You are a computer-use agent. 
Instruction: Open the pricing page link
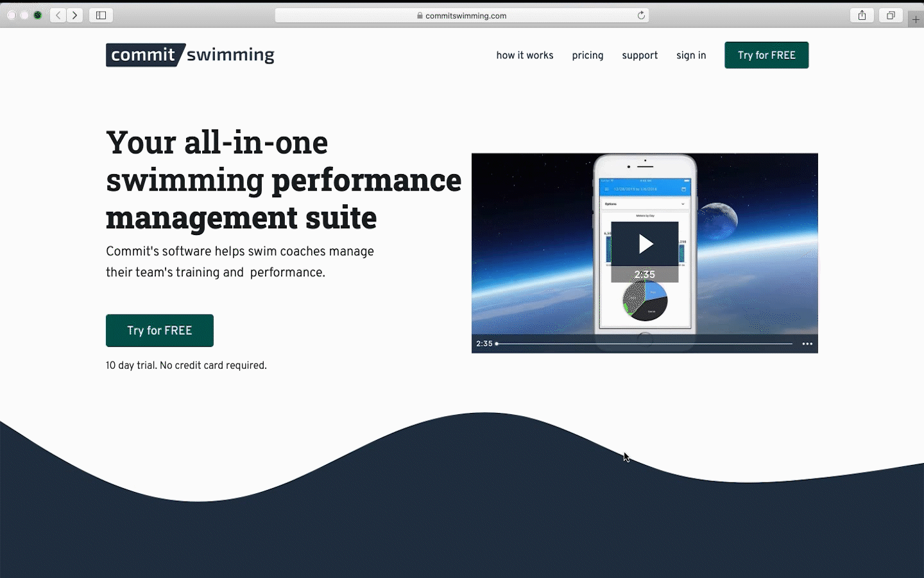pos(588,55)
